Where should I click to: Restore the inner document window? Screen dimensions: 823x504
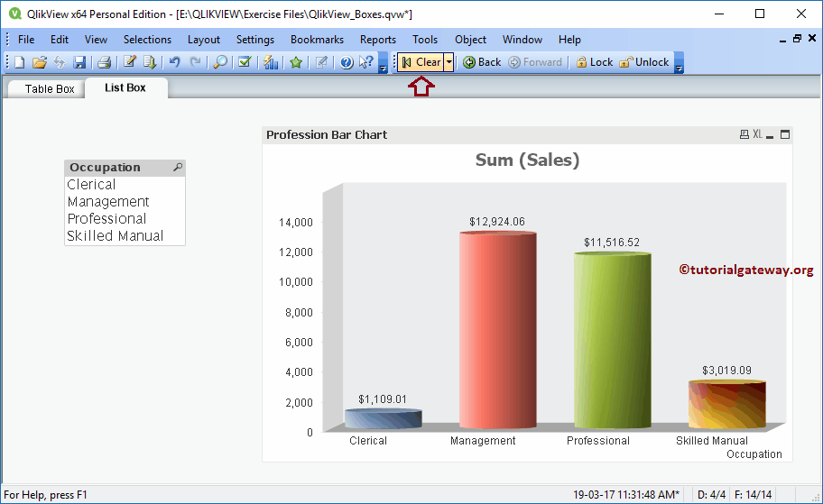pos(798,39)
